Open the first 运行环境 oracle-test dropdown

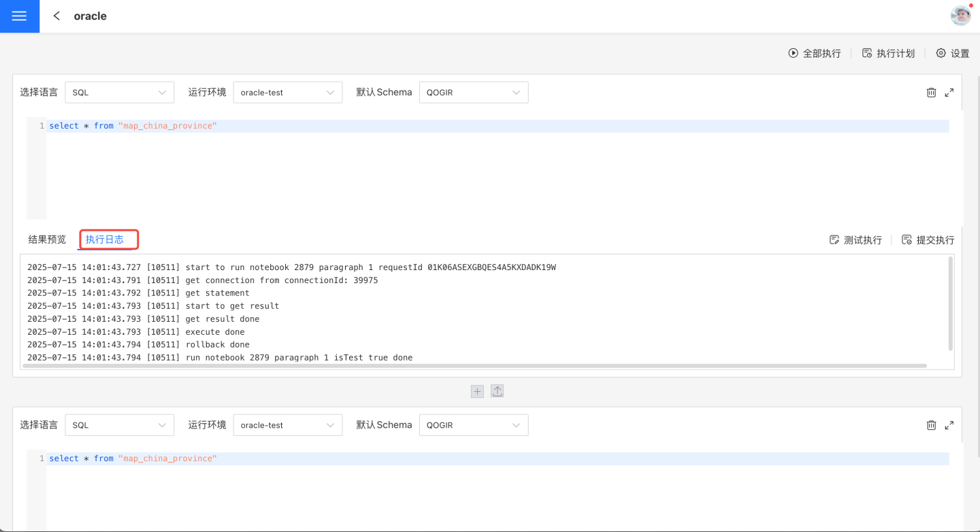pos(287,93)
